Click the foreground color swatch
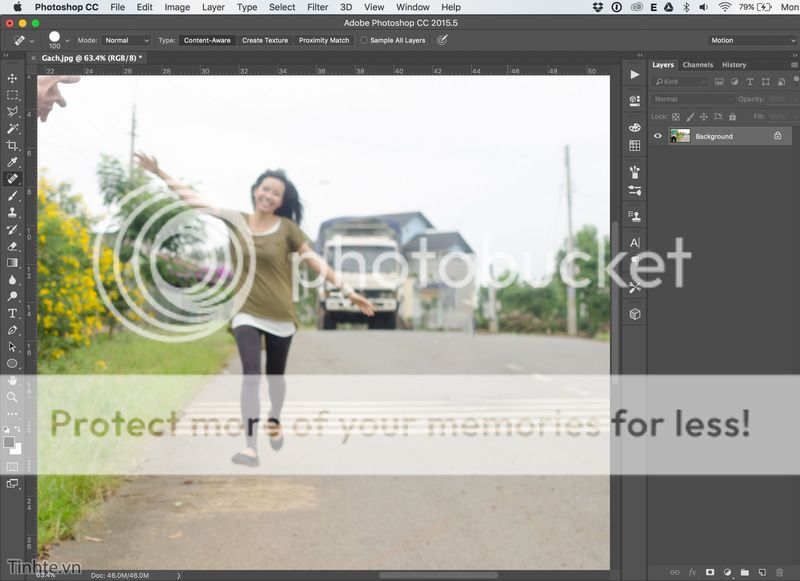The height and width of the screenshot is (581, 800). 9,442
